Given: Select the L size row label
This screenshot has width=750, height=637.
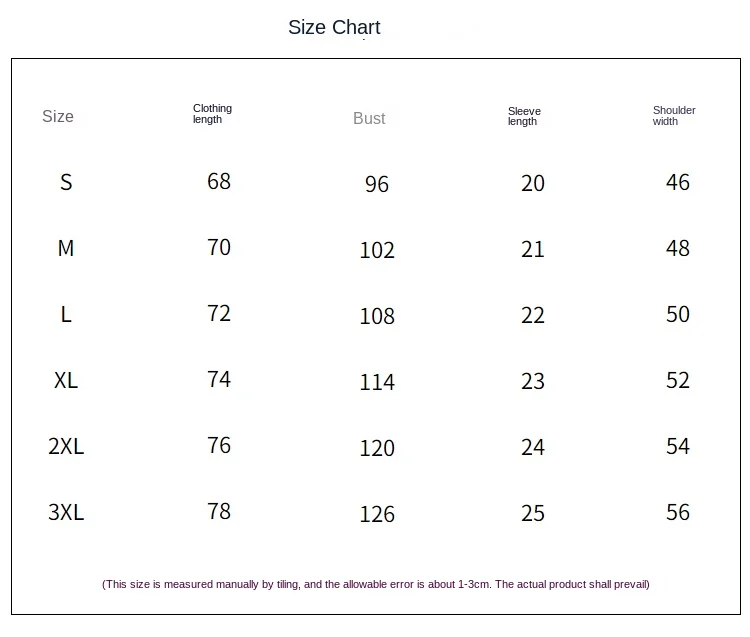Looking at the screenshot, I should coord(66,314).
